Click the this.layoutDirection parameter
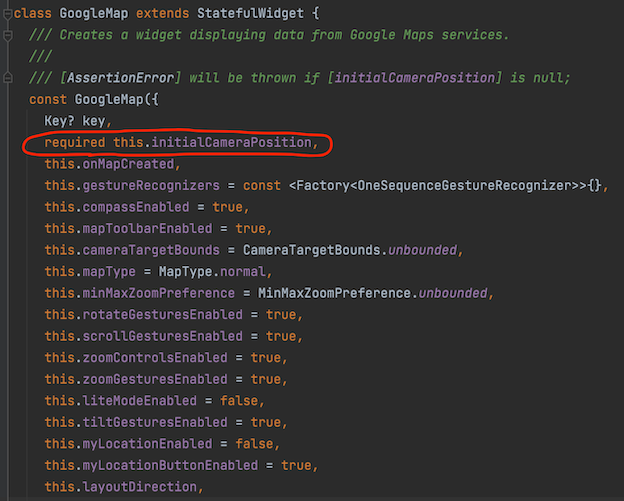624x501 pixels. click(124, 487)
